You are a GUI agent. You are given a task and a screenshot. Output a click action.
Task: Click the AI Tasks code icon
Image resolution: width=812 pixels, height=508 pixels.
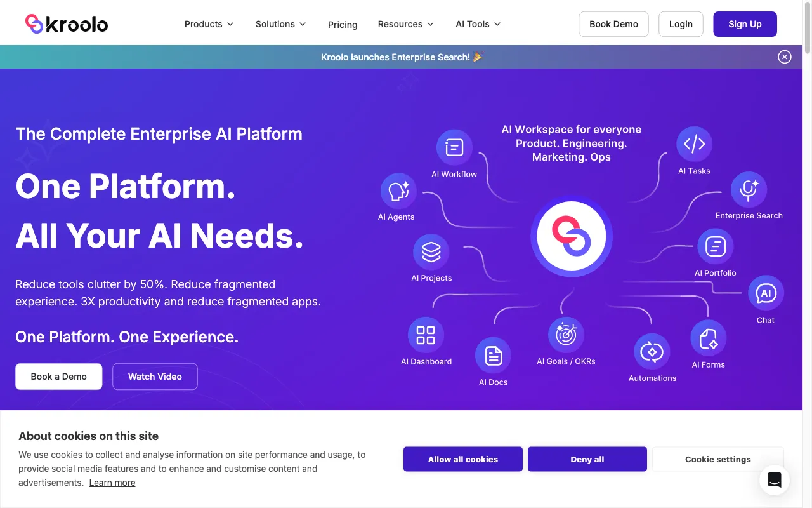click(x=695, y=145)
